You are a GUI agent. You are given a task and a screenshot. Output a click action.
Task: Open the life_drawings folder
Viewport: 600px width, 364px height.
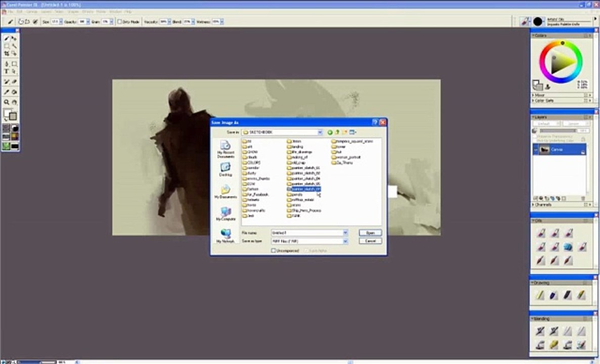tap(300, 152)
